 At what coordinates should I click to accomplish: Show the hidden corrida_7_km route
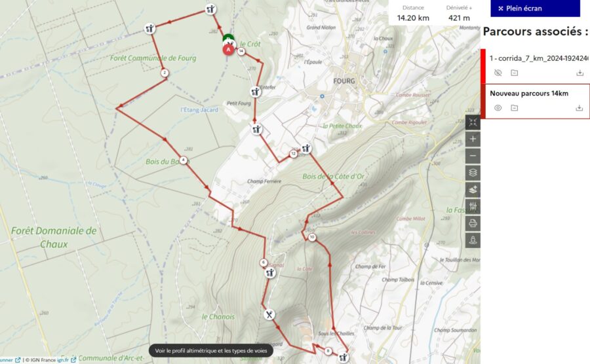(498, 73)
